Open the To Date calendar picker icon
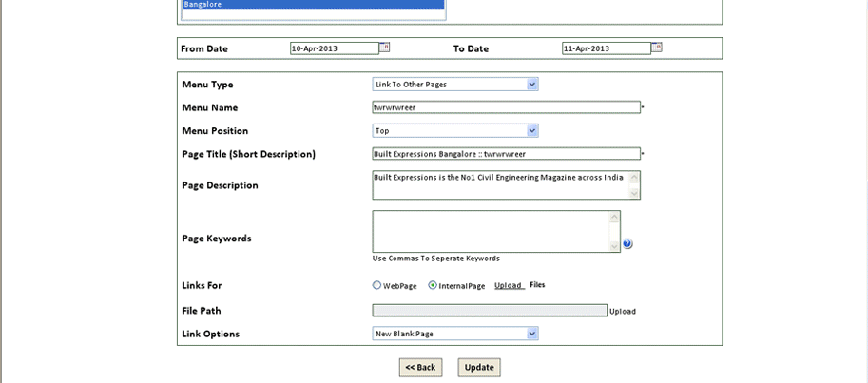The image size is (868, 383). point(657,47)
